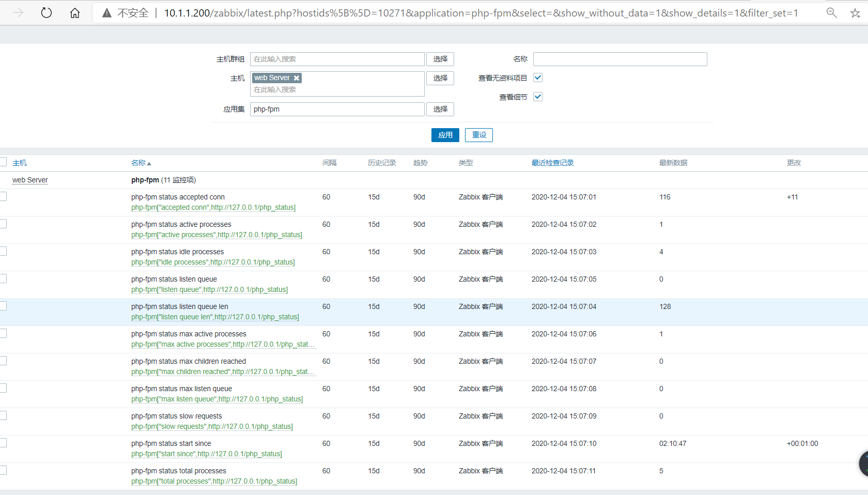Click the 类型 column header

[466, 163]
